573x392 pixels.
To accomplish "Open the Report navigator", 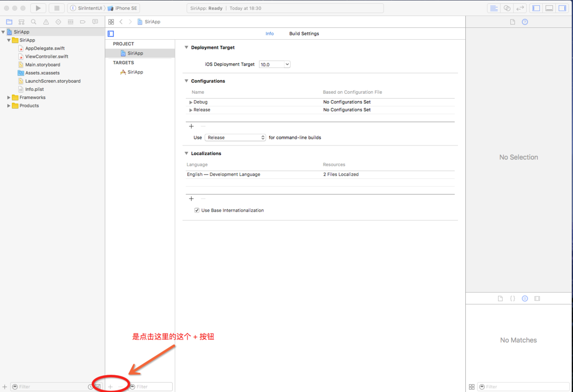I will pos(95,22).
